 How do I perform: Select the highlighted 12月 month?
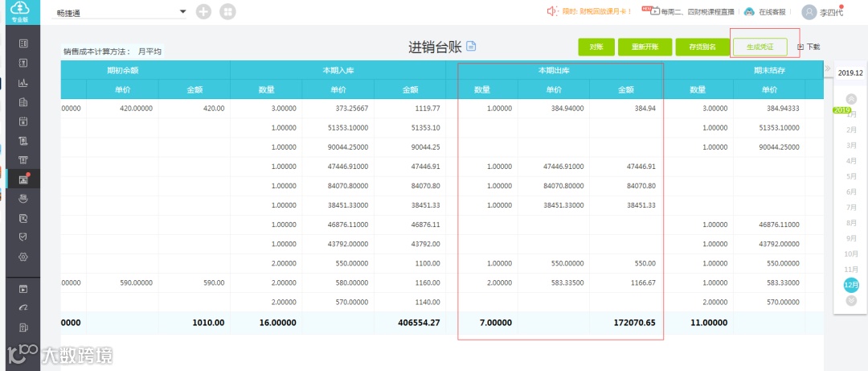point(851,285)
